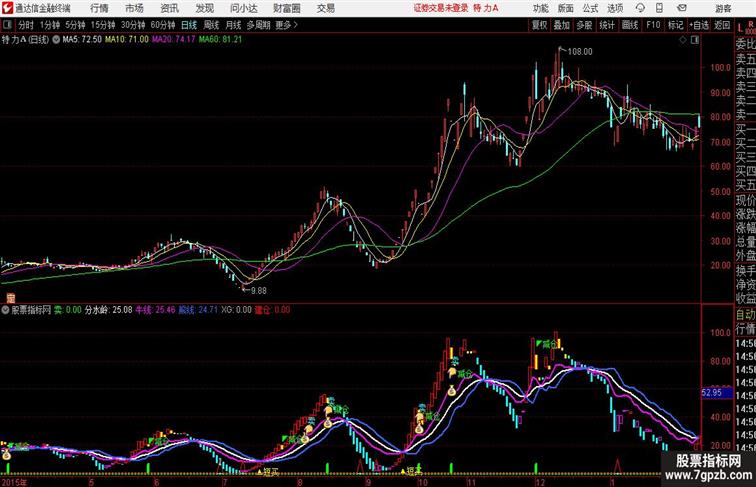Select the 日线 daily period

(x=189, y=25)
